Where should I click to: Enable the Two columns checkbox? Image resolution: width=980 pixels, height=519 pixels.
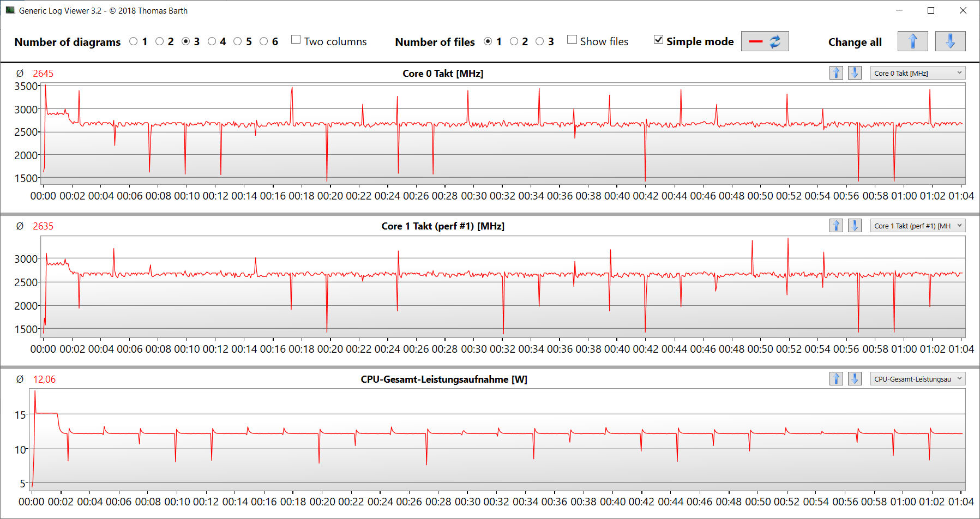296,40
